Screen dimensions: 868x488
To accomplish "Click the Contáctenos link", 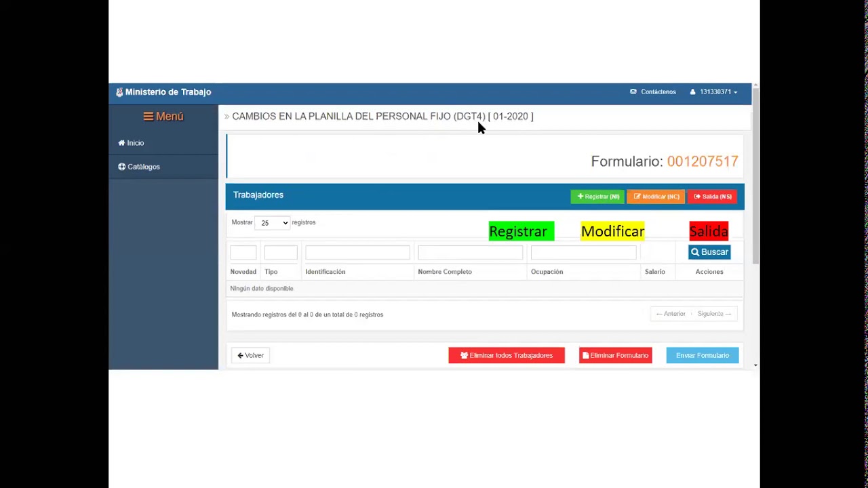I will click(653, 92).
